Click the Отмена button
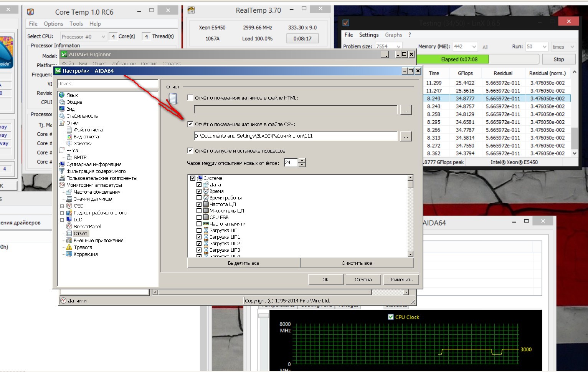The image size is (588, 372). coord(363,279)
